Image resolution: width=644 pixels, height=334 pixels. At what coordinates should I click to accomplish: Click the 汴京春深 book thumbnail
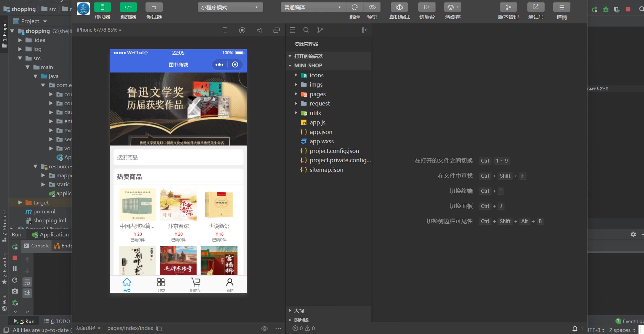178,204
